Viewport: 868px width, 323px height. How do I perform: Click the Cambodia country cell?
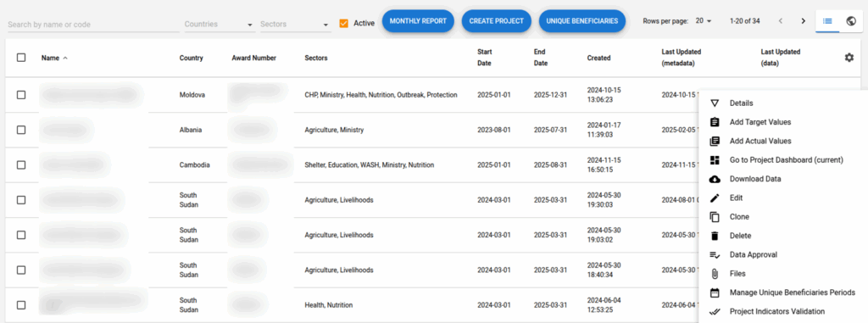194,164
